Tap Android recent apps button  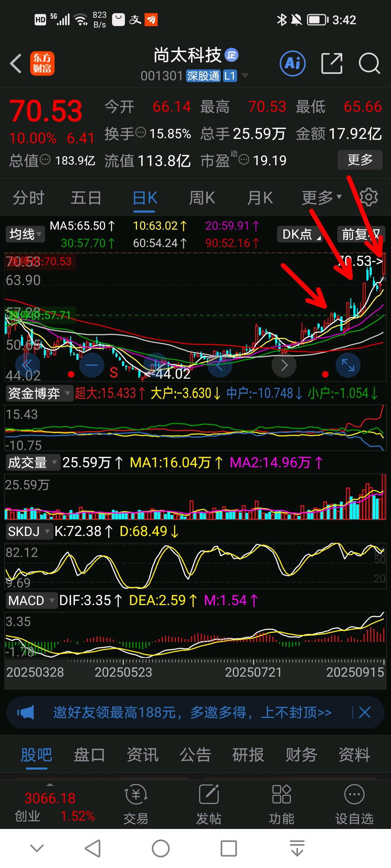click(229, 848)
